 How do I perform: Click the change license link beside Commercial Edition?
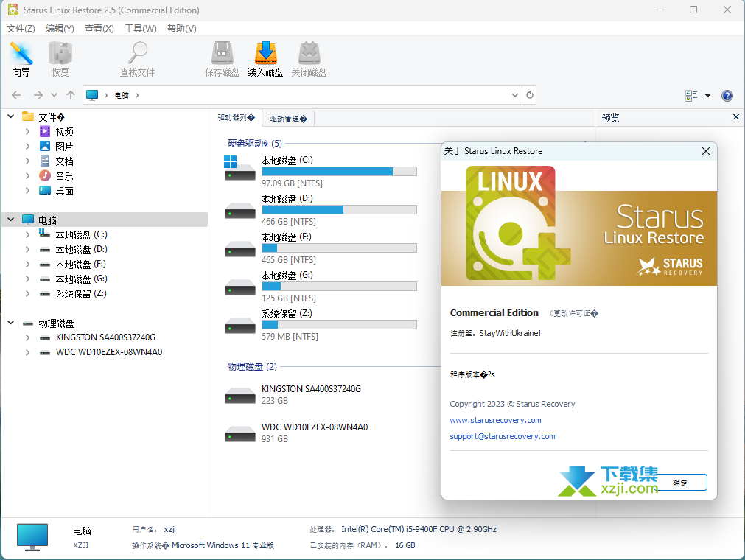[574, 313]
